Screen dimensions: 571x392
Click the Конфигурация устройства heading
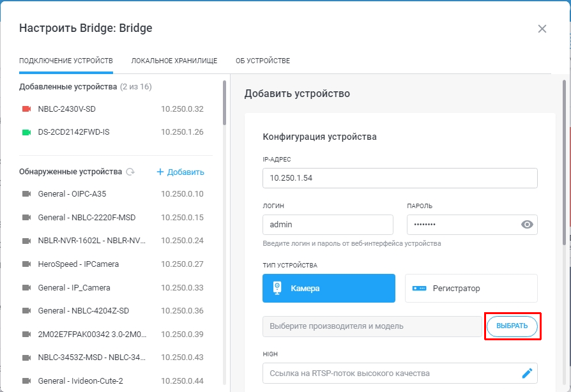point(320,137)
